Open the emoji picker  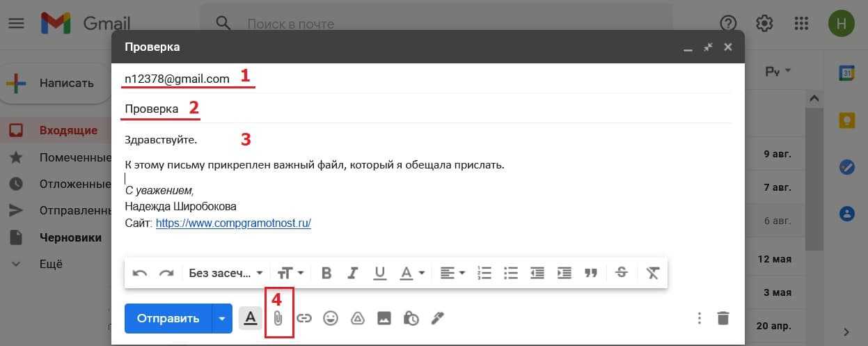pyautogui.click(x=331, y=319)
